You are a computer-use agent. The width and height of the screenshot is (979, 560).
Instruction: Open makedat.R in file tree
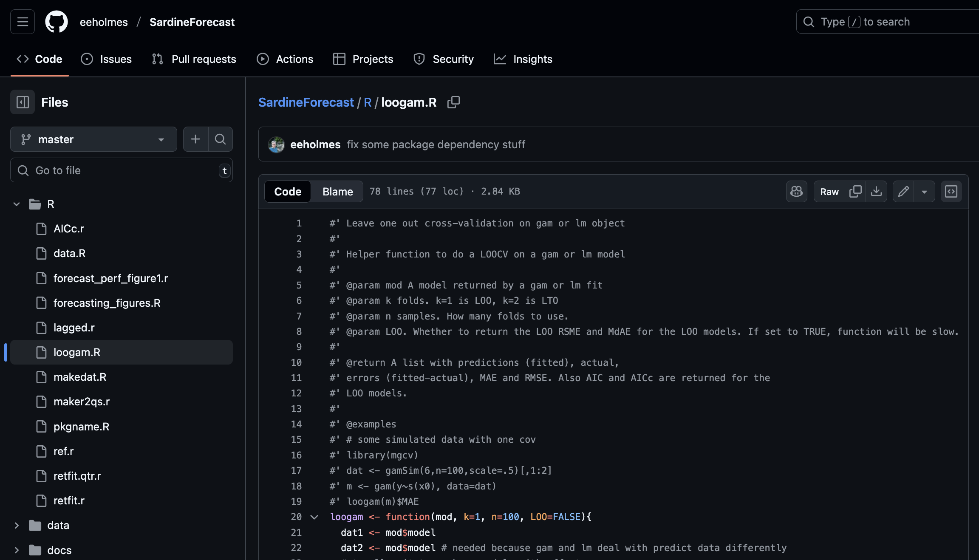click(x=80, y=377)
